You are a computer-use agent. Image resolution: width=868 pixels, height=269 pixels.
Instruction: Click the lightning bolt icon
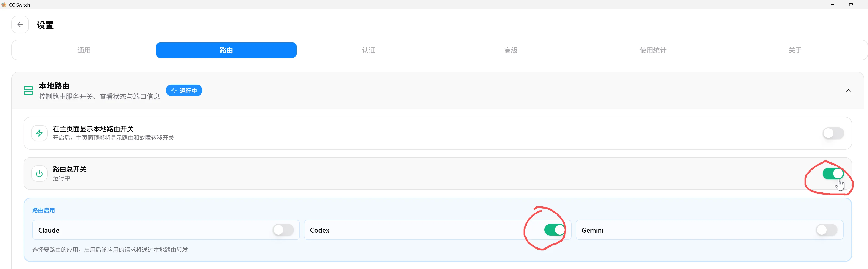coord(39,133)
